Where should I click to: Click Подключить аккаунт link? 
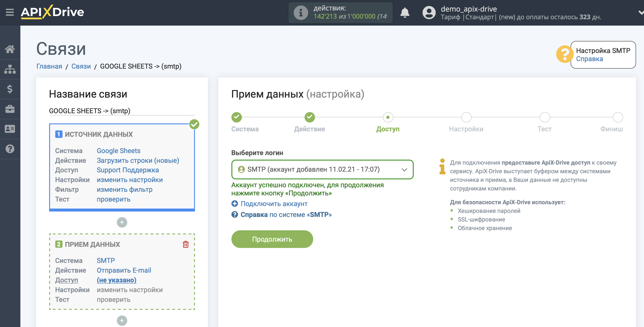pos(274,204)
